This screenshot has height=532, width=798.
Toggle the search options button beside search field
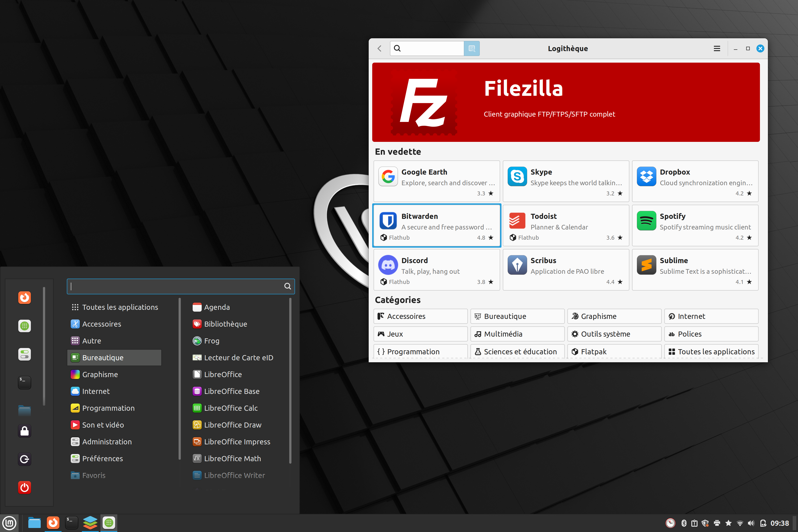point(472,48)
